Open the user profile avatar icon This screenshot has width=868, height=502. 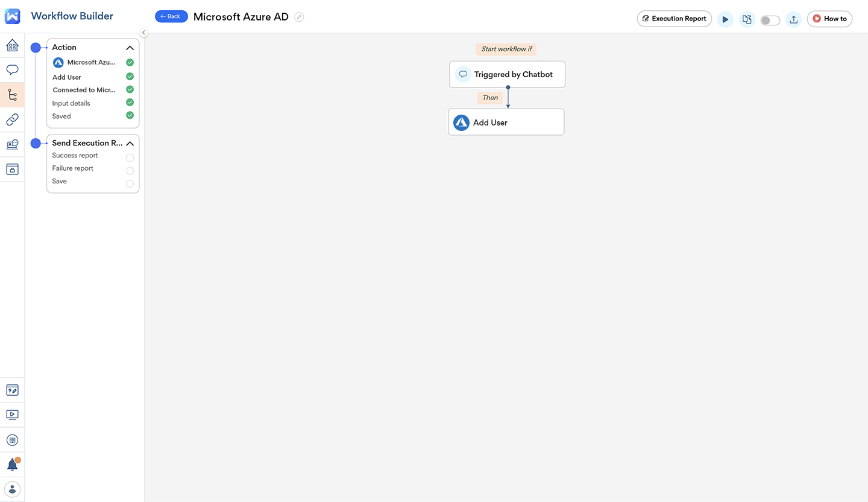pos(12,489)
